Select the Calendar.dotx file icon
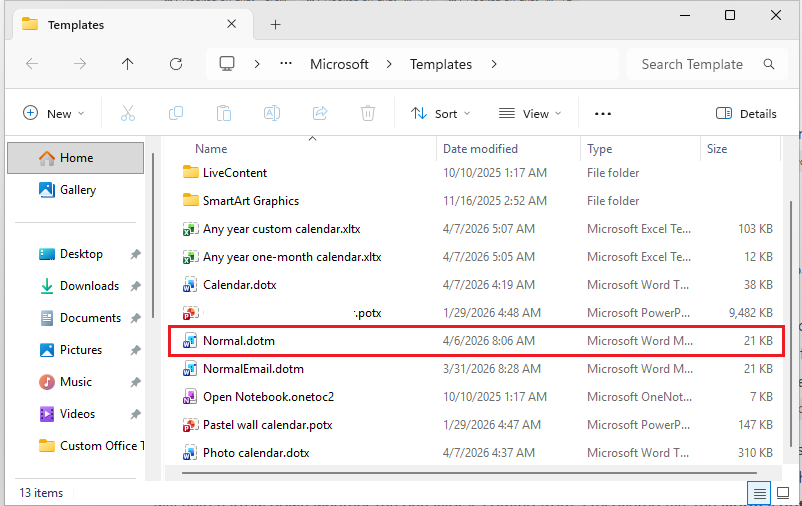The image size is (802, 506). click(x=190, y=285)
